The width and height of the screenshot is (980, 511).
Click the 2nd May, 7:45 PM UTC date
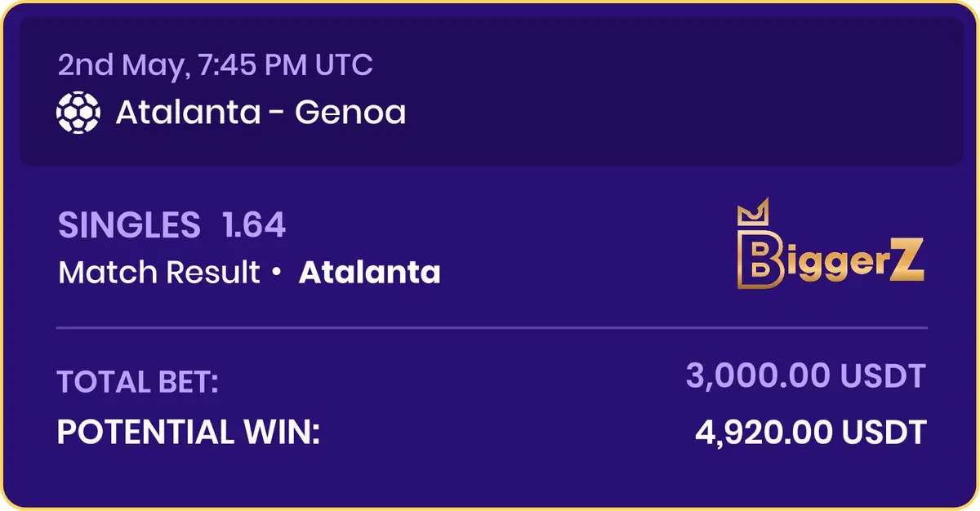(216, 64)
